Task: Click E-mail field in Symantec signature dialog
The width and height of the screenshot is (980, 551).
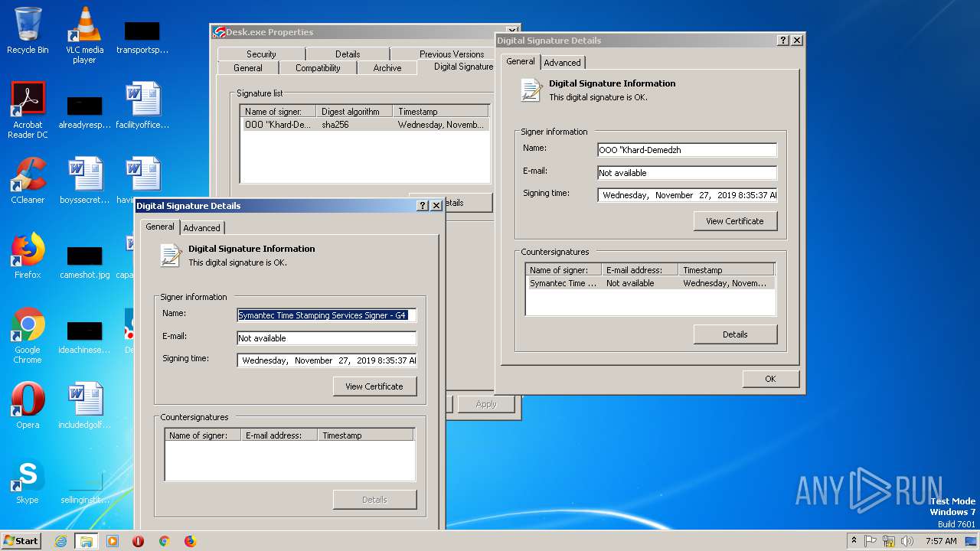Action: [x=327, y=338]
